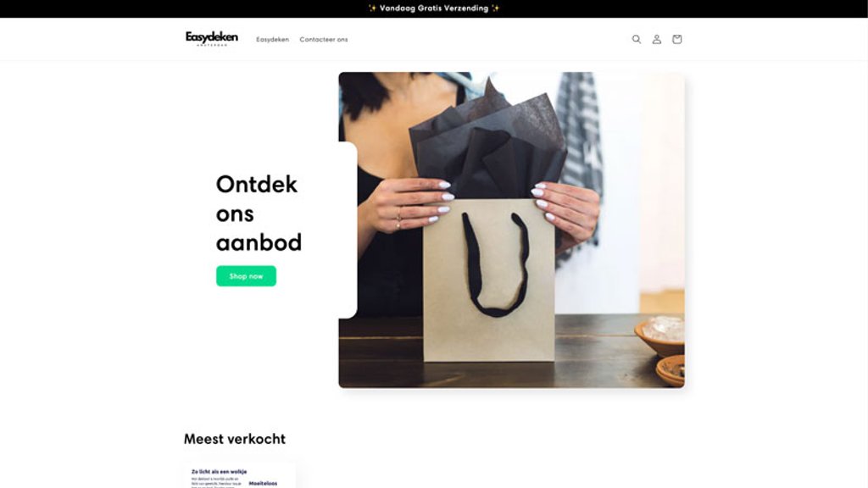868x488 pixels.
Task: Click the wooden bowl in hero image
Action: pyautogui.click(x=659, y=336)
